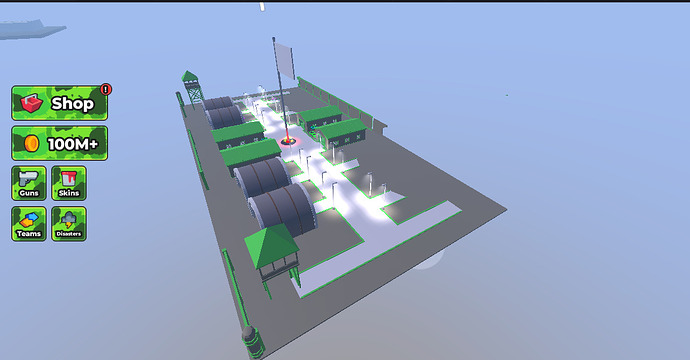Open the Disasters menu
Image resolution: width=690 pixels, height=360 pixels.
coord(69,224)
